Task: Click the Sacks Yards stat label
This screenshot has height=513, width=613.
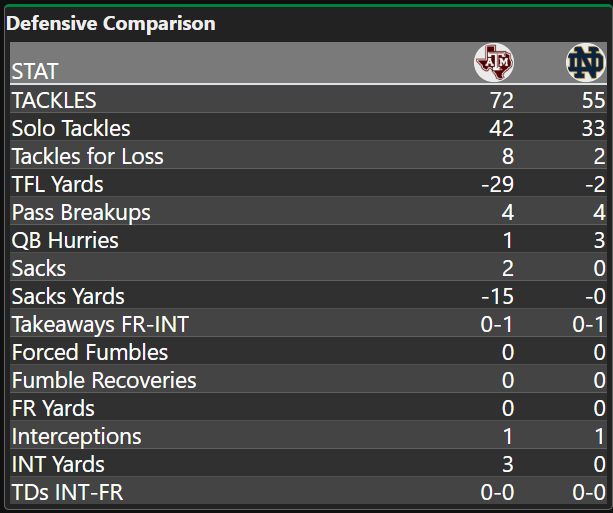Action: click(x=68, y=296)
